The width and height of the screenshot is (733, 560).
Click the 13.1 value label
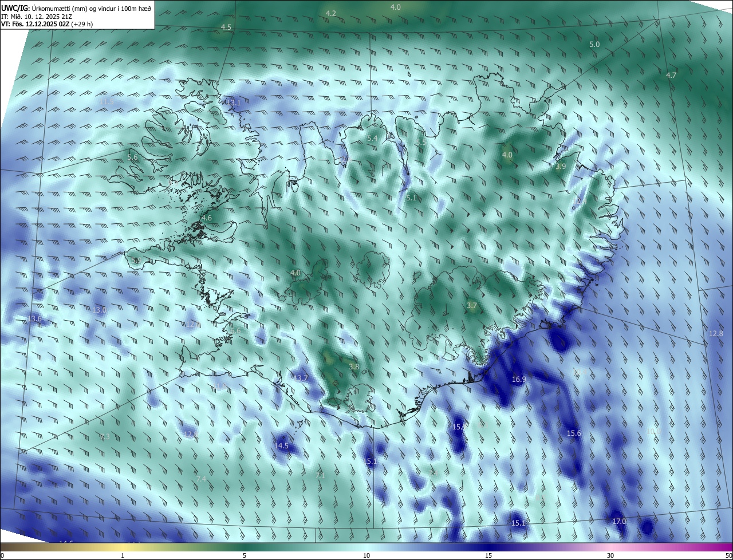(x=234, y=102)
